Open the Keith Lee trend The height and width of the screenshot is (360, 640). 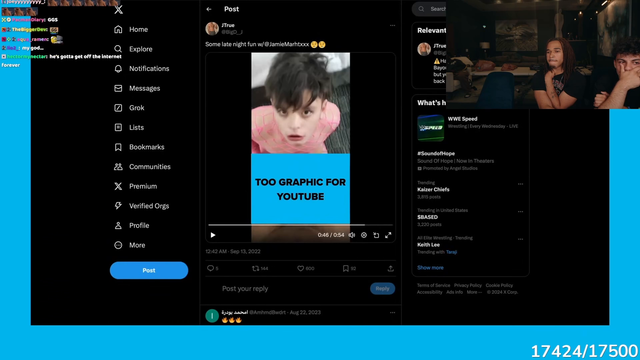[x=429, y=245]
